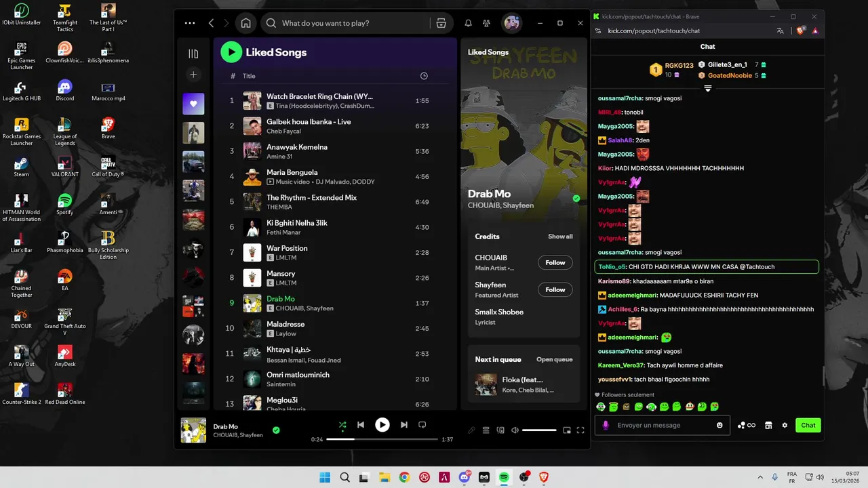Show lyrics with microphone icon

[471, 430]
